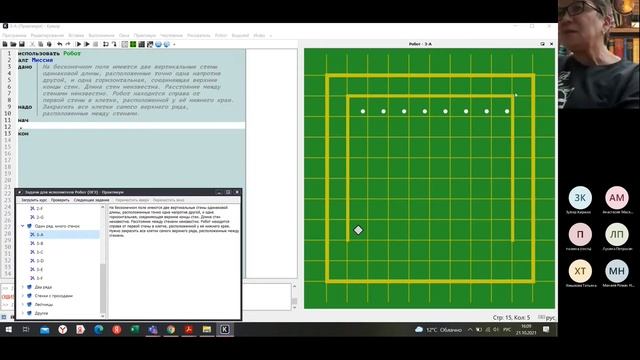Screen dimensions: 640x360
Task: Select task 2-G in the tree
Action: tap(40, 217)
